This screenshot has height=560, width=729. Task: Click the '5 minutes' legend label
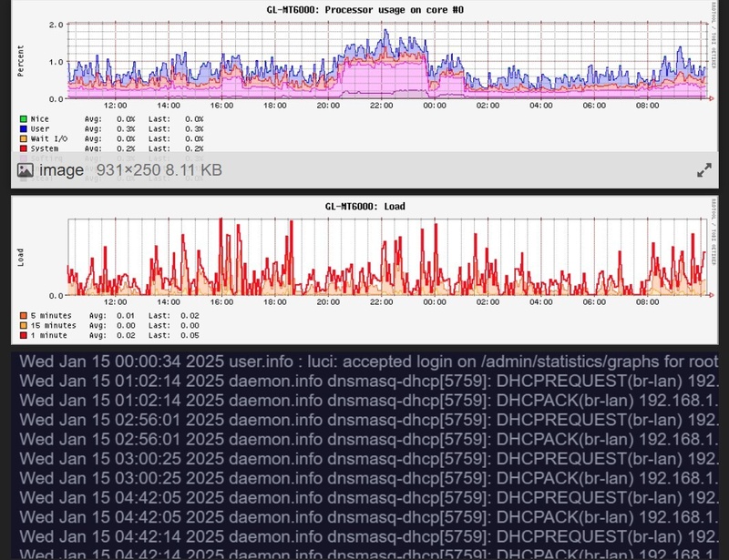point(51,316)
